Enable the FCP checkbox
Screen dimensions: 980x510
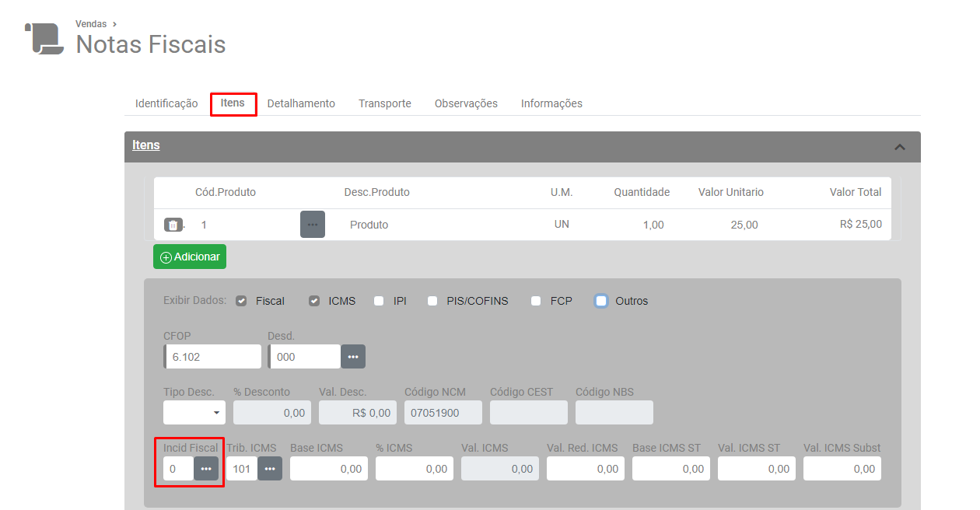pos(536,301)
